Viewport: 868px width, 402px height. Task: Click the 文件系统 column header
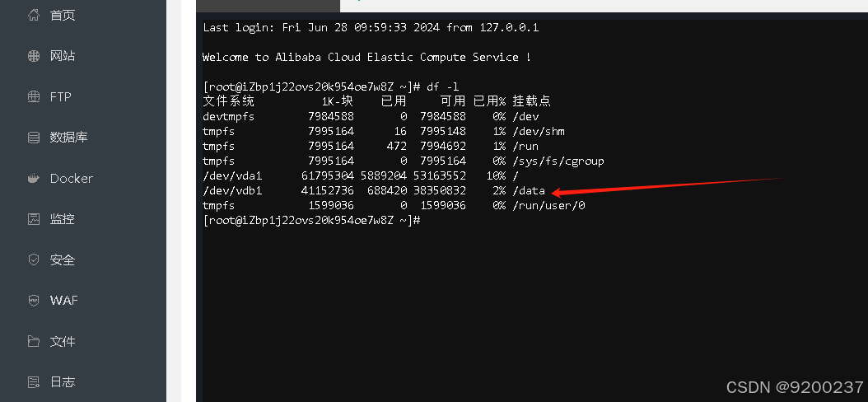[229, 101]
